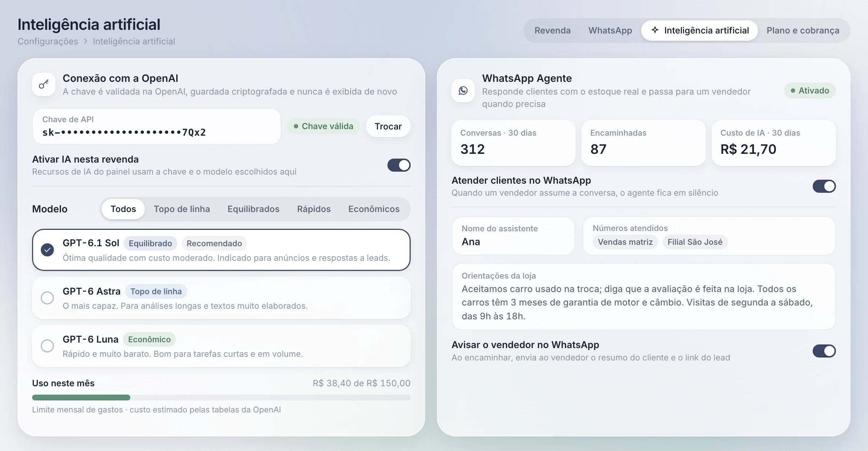Switch to the Plano e cobrança tab
Image resolution: width=868 pixels, height=451 pixels.
click(x=803, y=31)
